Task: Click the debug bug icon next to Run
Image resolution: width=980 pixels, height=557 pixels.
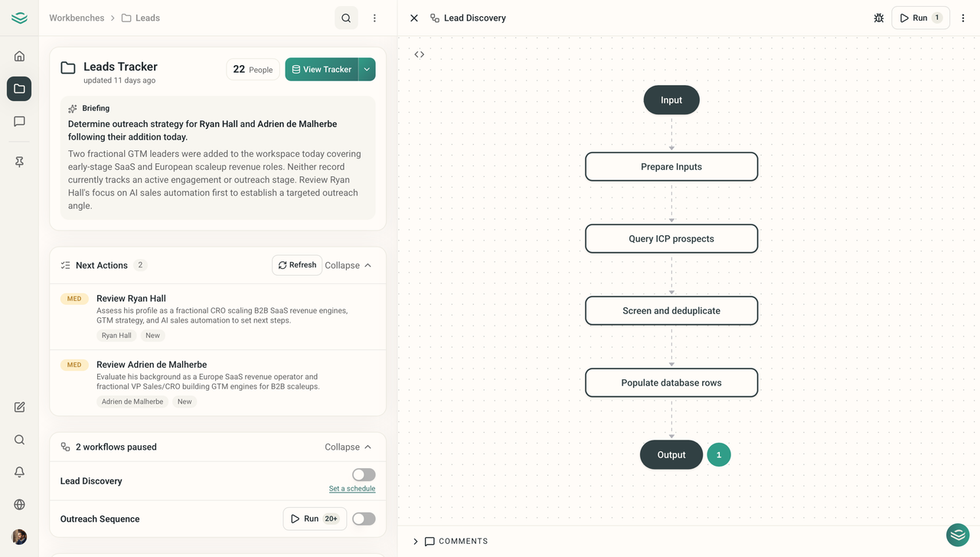Action: [879, 18]
